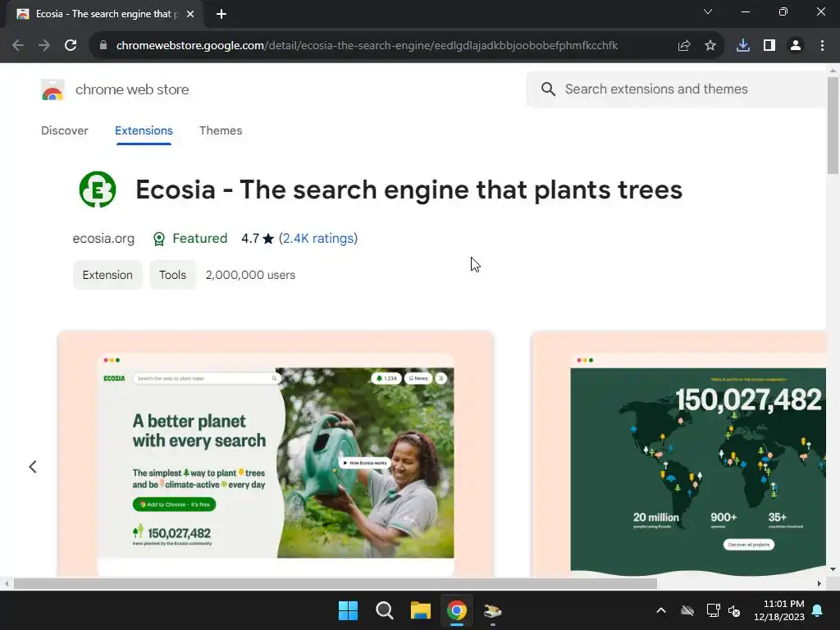This screenshot has width=840, height=630.
Task: Expand hidden system tray icons
Action: pyautogui.click(x=661, y=610)
